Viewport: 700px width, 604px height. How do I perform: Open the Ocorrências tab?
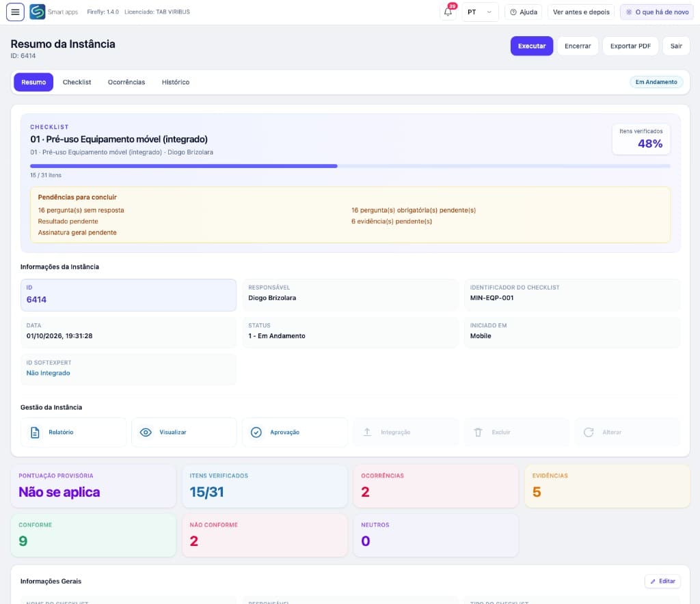click(126, 82)
